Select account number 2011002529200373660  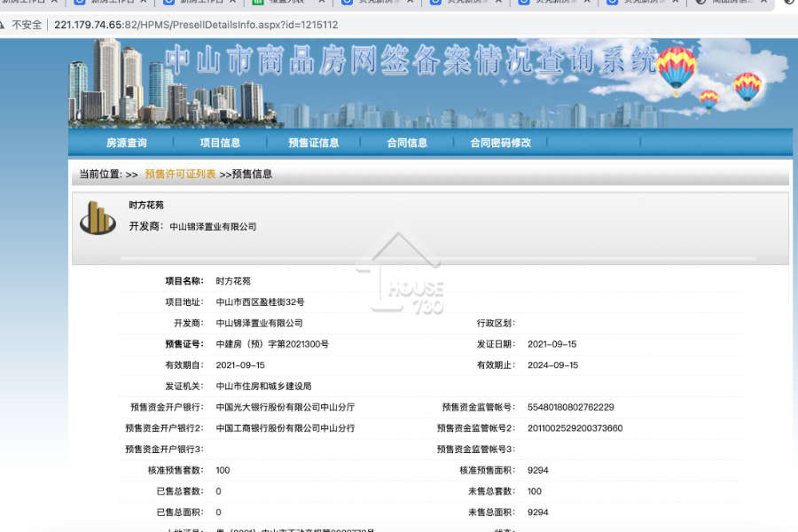575,428
